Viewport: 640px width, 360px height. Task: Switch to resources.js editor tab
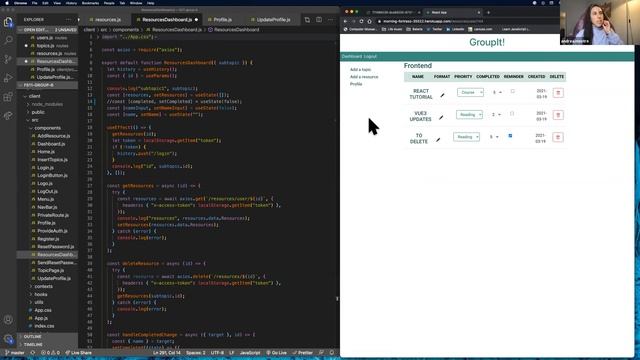(105, 20)
